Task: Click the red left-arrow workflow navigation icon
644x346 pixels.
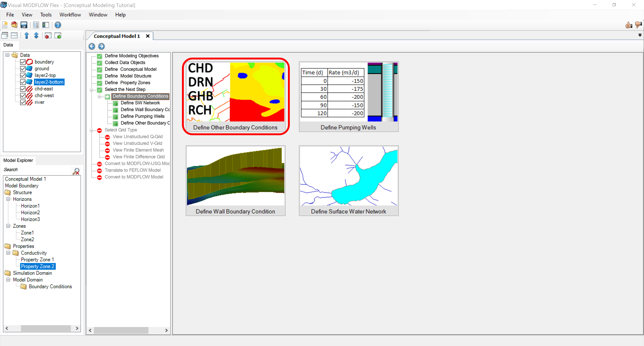Action: (48, 36)
